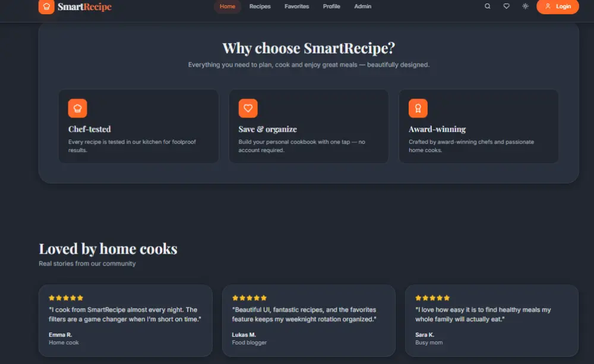Image resolution: width=594 pixels, height=364 pixels.
Task: Open the Favorites nav item
Action: click(x=296, y=7)
